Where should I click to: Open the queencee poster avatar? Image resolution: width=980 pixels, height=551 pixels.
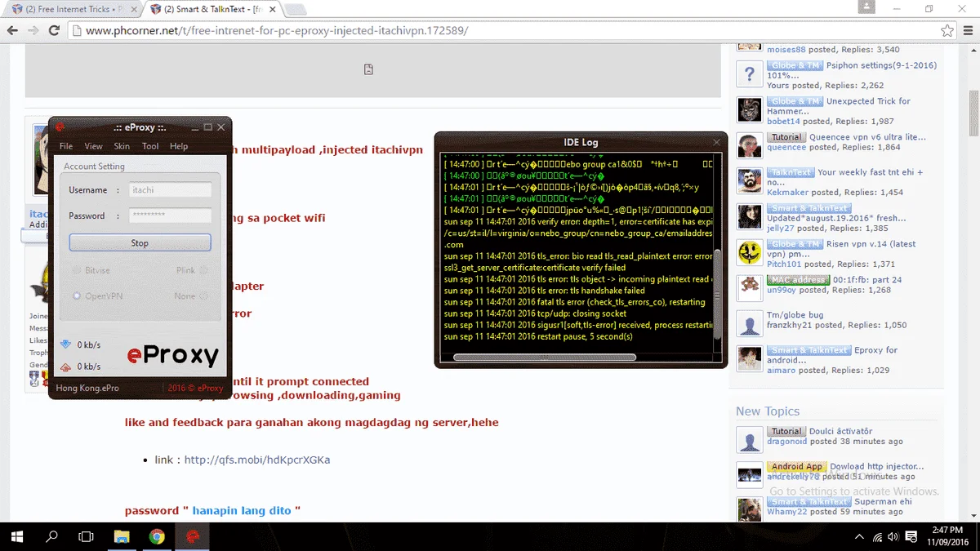(749, 144)
